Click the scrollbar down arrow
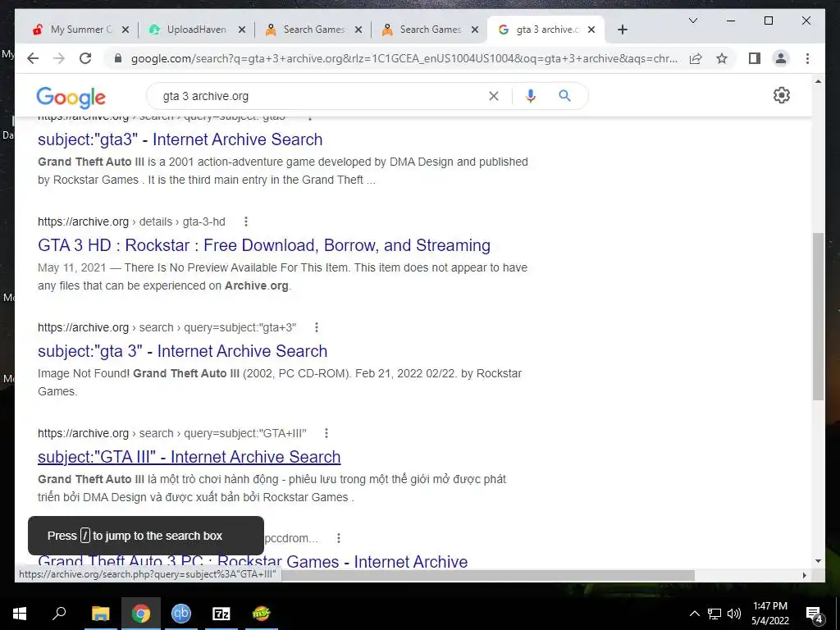This screenshot has height=630, width=840. 818,561
